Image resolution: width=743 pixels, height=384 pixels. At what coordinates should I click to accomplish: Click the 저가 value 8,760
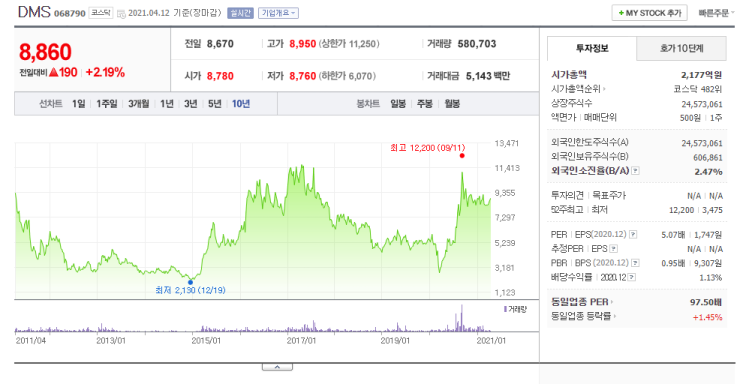coord(303,76)
